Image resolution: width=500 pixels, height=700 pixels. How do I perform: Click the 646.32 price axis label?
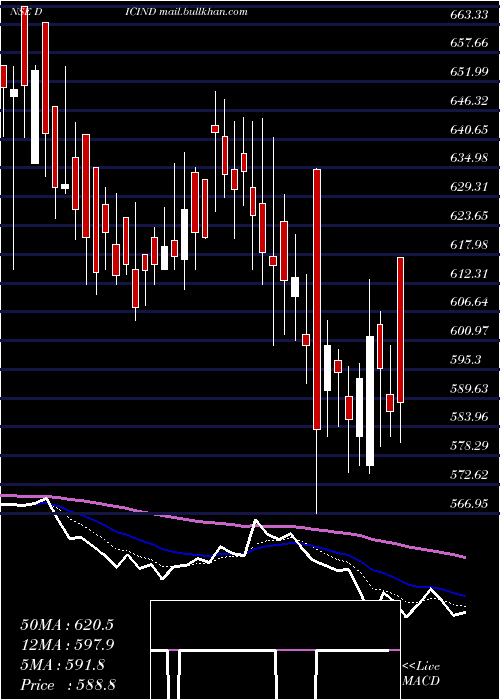tap(469, 101)
